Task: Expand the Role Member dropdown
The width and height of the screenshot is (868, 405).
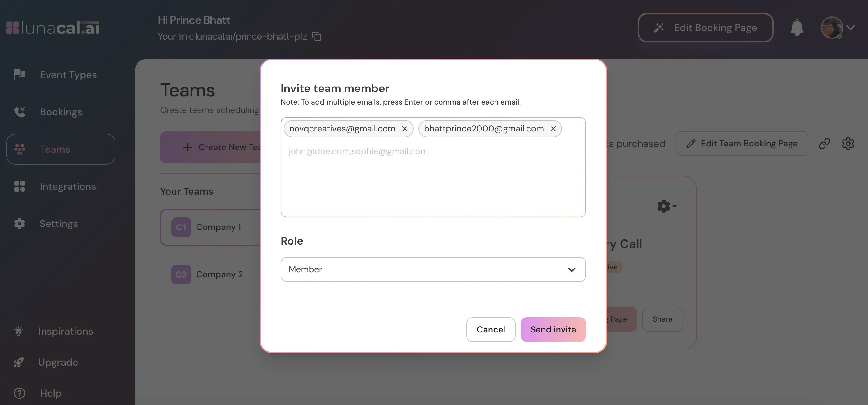Action: coord(433,269)
